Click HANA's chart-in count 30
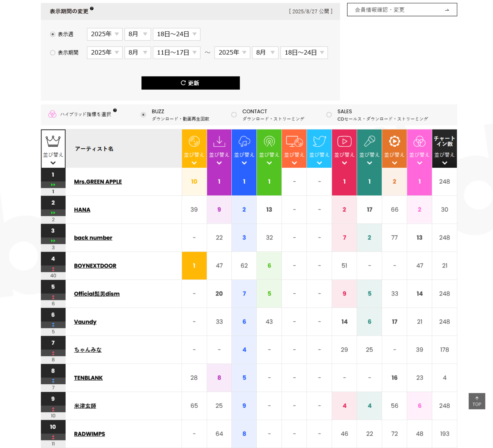 (445, 210)
